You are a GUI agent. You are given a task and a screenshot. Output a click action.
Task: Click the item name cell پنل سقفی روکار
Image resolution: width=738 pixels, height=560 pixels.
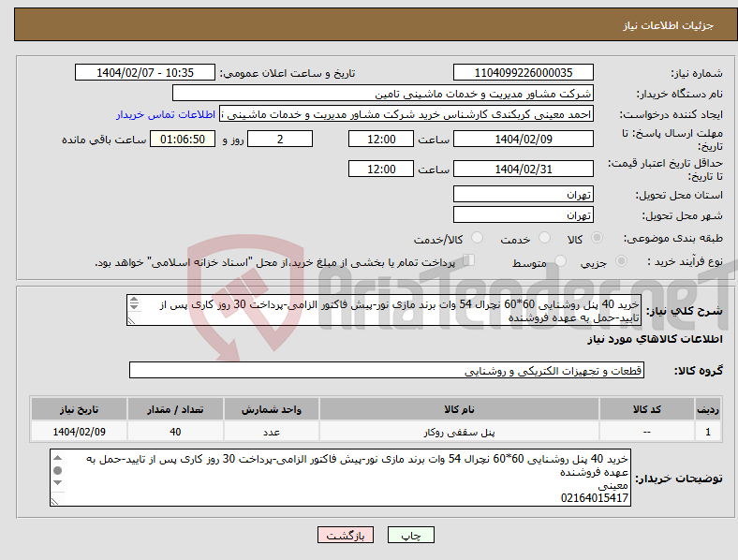point(459,432)
